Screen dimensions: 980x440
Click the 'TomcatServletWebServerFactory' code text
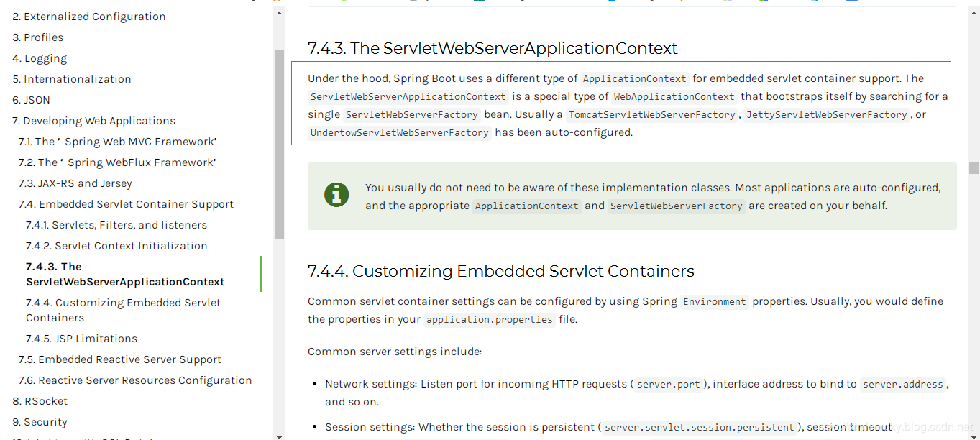coord(652,115)
